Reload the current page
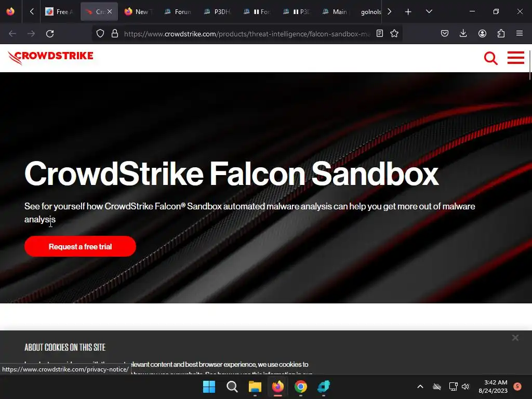This screenshot has height=399, width=532. point(50,34)
